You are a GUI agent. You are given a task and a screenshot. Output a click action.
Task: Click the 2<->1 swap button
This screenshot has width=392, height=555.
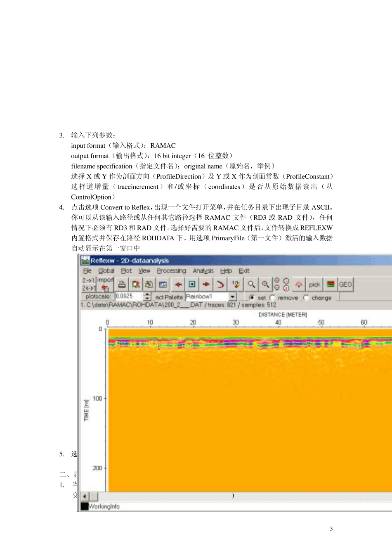pyautogui.click(x=89, y=288)
